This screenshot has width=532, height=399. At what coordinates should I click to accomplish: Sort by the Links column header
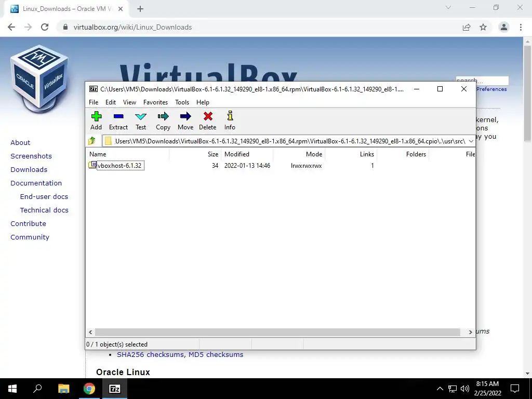pyautogui.click(x=351, y=154)
